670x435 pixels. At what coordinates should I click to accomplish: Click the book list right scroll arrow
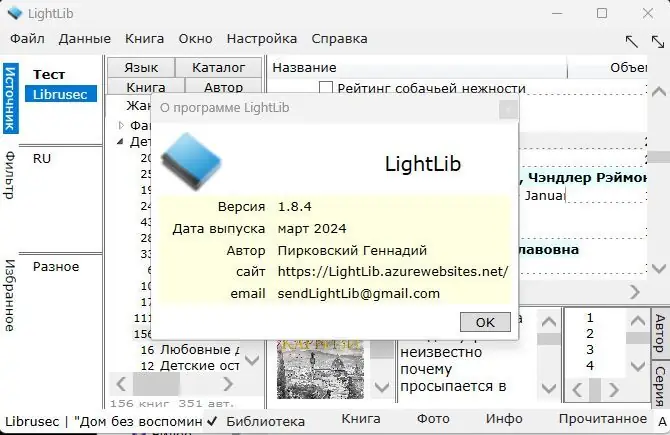[635, 292]
